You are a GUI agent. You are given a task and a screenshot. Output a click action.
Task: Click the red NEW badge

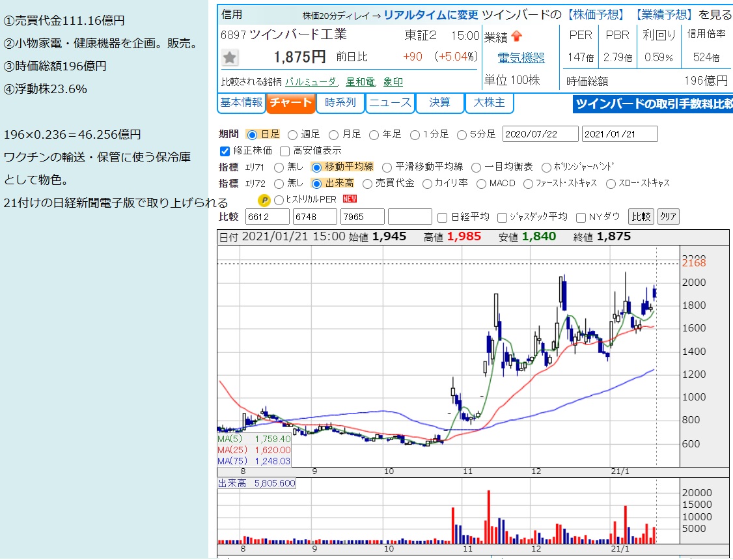click(x=350, y=199)
